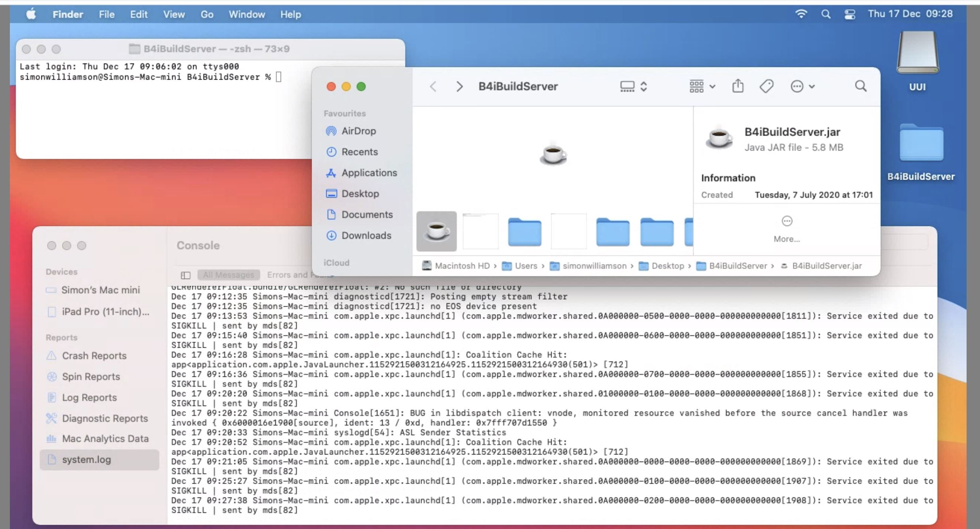Open Documents in Finder sidebar
The width and height of the screenshot is (980, 529).
[367, 214]
